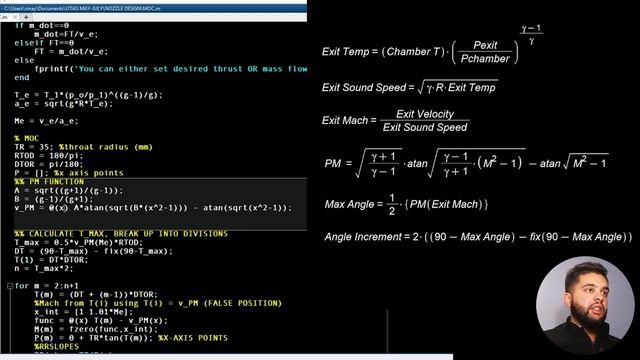Click the 'RTOD = 180/pi;' line
Image resolution: width=640 pixels, height=360 pixels.
[49, 156]
